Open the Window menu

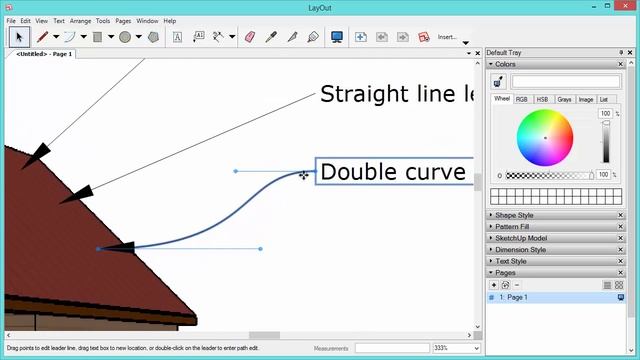[x=147, y=21]
